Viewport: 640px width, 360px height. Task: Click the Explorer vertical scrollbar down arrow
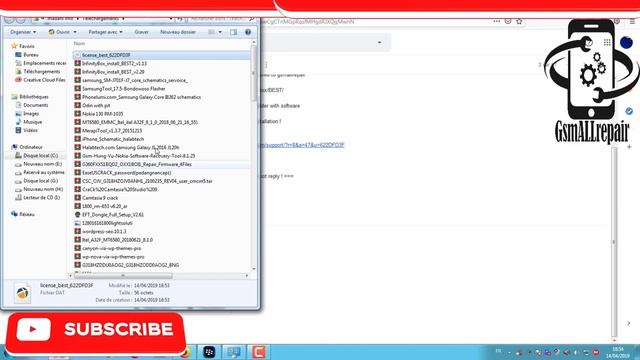click(254, 269)
